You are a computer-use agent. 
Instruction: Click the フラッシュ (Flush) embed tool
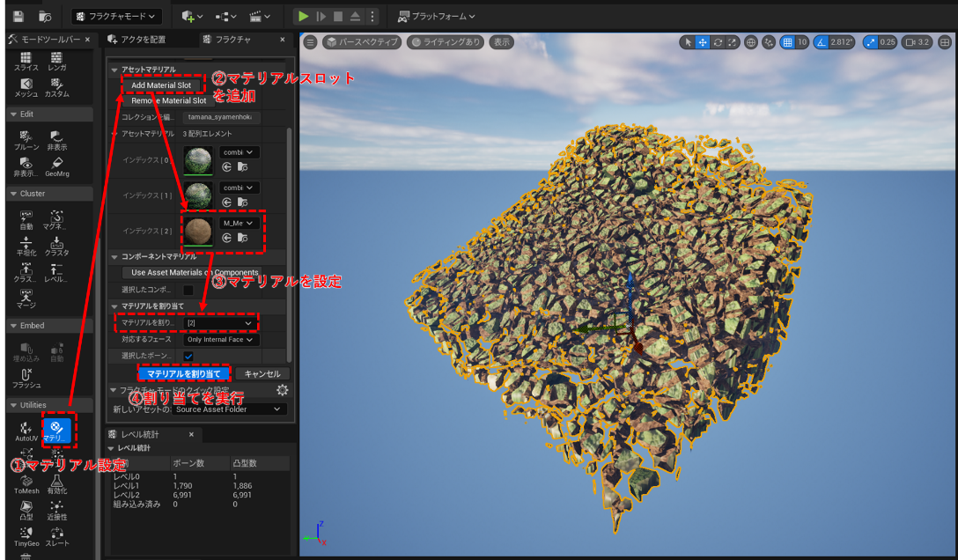[26, 379]
